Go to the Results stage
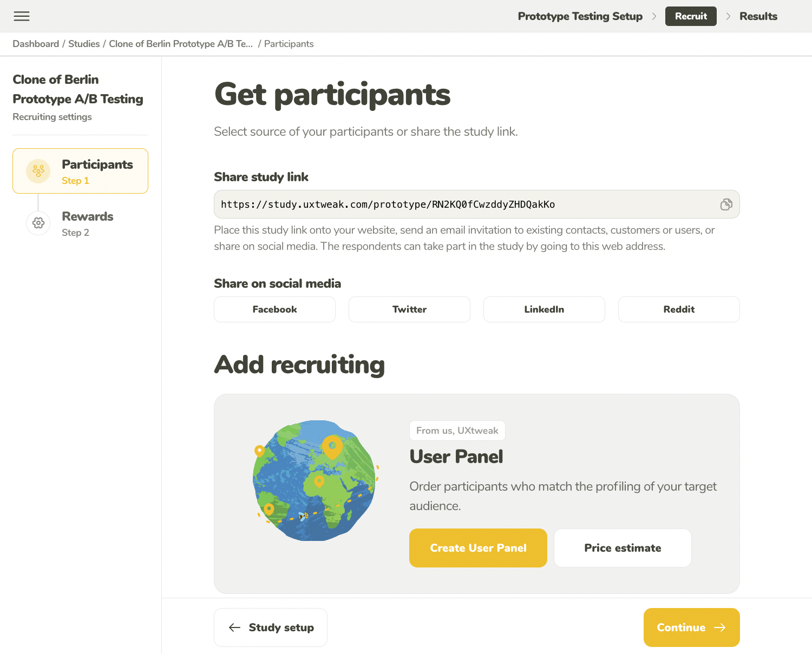The image size is (812, 654). 758,16
